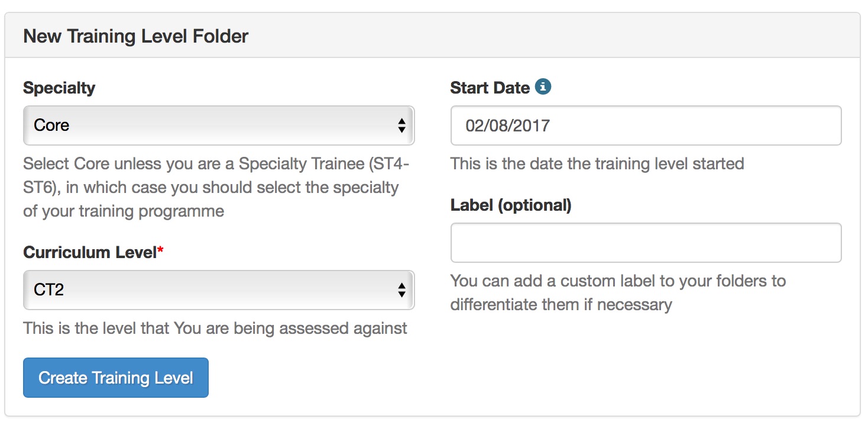Click the Specialty field label
The width and height of the screenshot is (868, 425).
coord(59,88)
